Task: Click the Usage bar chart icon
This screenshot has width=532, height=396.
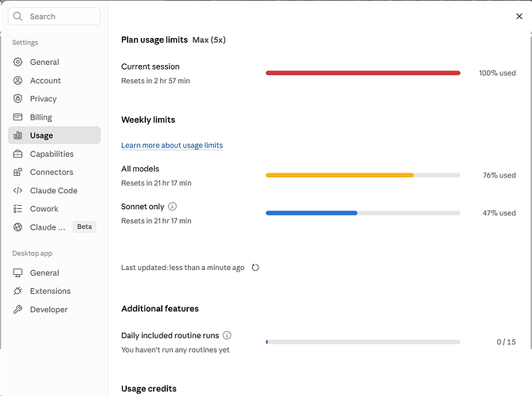Action: pos(17,135)
